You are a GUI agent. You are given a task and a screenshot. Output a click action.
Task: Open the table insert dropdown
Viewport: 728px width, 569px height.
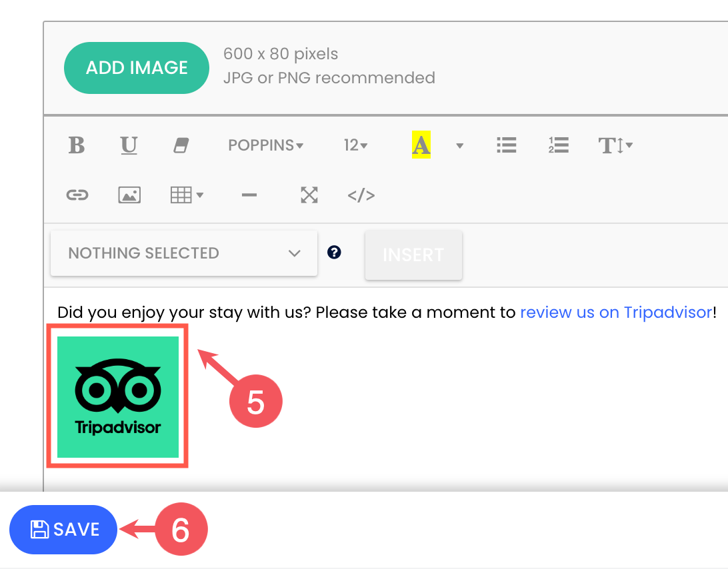point(187,195)
